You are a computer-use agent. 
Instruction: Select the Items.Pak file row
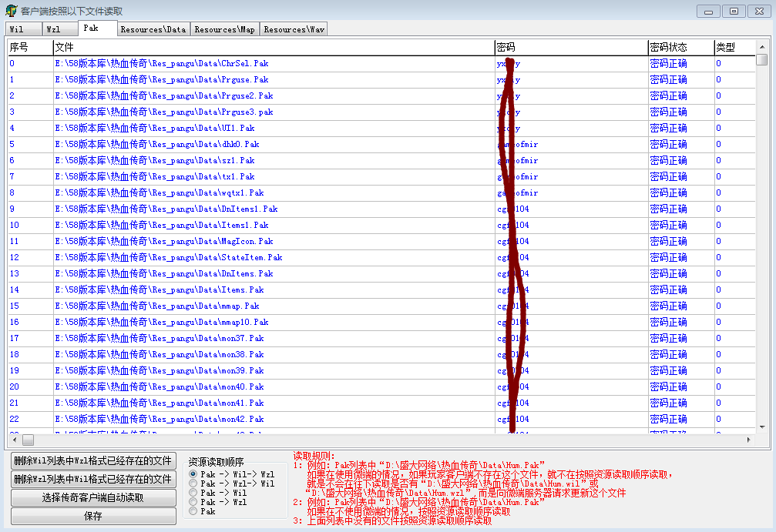(x=381, y=289)
